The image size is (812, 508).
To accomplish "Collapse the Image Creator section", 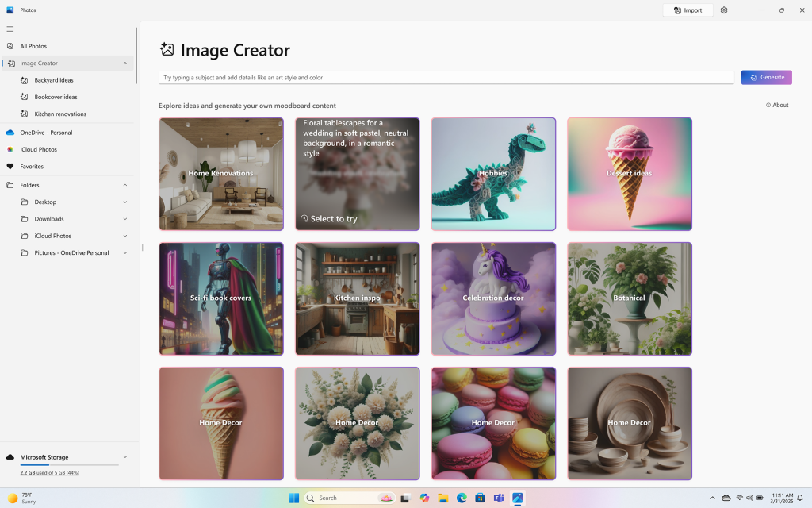I will [x=124, y=63].
